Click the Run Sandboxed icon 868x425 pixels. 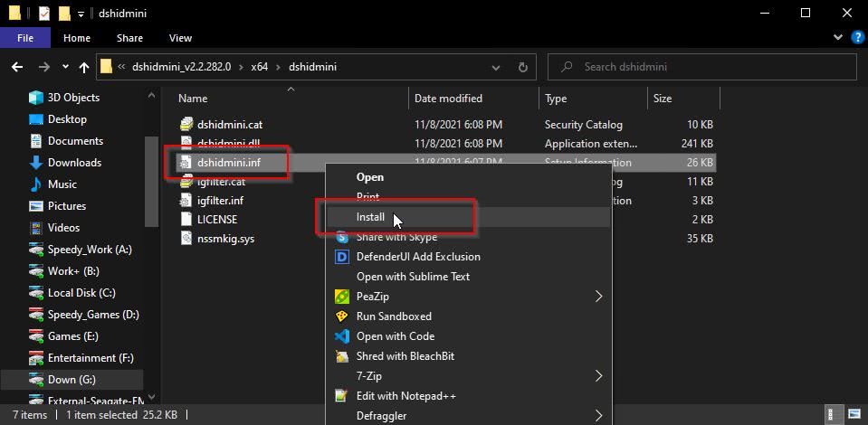pyautogui.click(x=342, y=316)
